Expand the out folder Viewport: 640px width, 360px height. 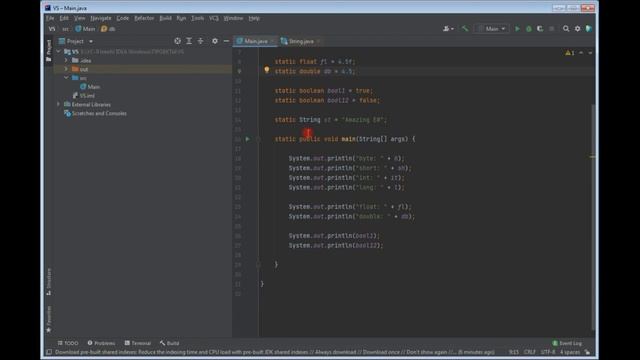coord(66,69)
